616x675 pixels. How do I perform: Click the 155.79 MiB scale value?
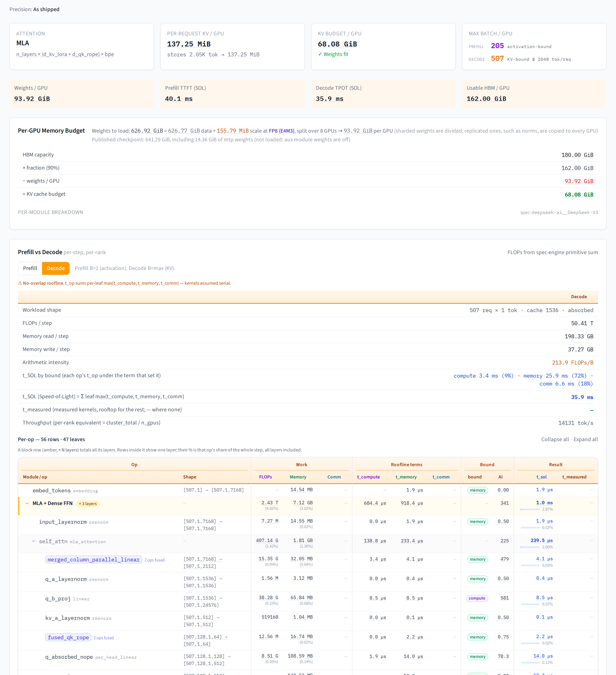(233, 131)
